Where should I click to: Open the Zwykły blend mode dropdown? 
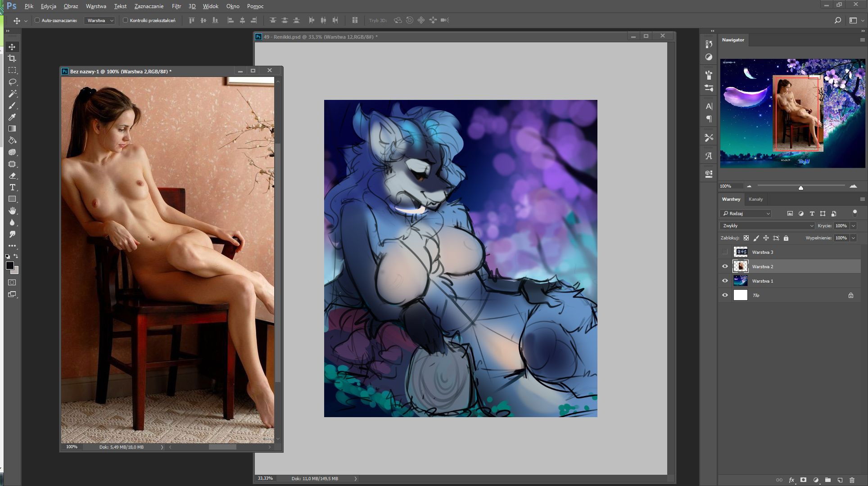[x=767, y=225]
